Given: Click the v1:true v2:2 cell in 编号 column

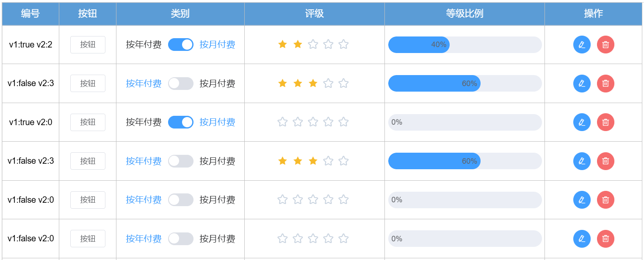Looking at the screenshot, I should click(x=30, y=45).
